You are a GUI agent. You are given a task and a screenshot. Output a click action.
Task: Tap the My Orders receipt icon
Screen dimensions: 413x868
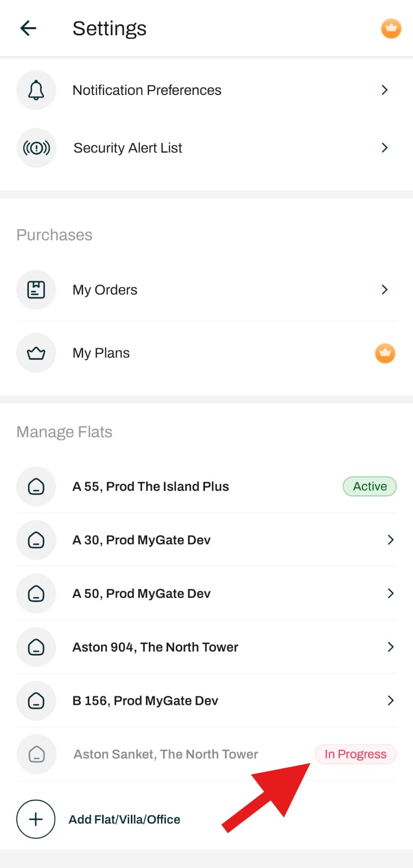click(x=36, y=290)
